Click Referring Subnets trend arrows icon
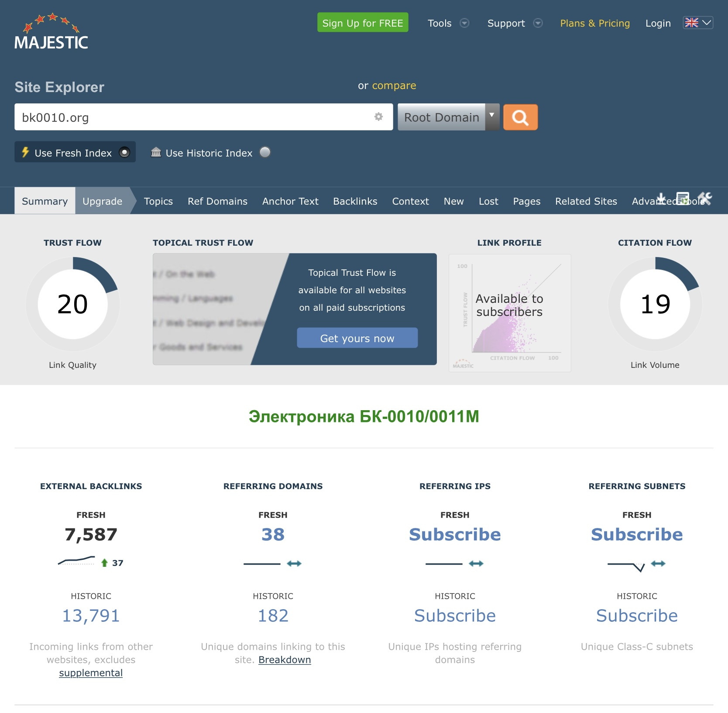 [x=658, y=564]
